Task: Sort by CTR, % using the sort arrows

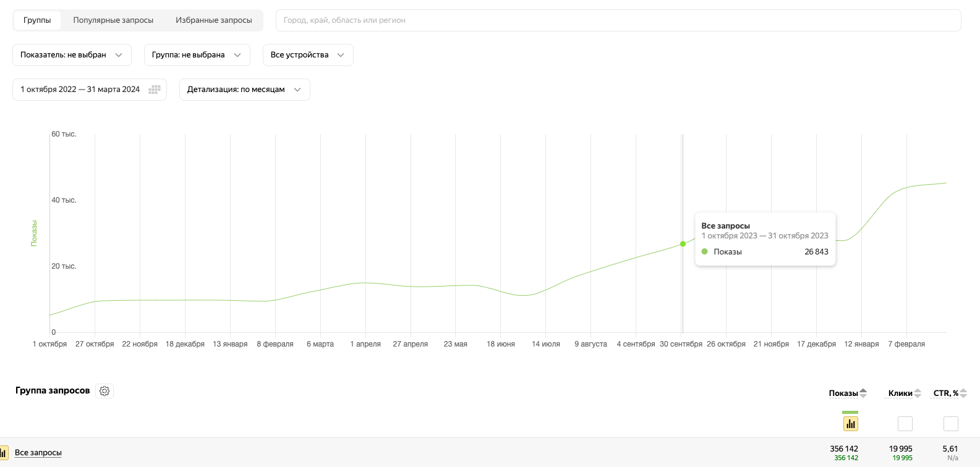Action: (963, 393)
